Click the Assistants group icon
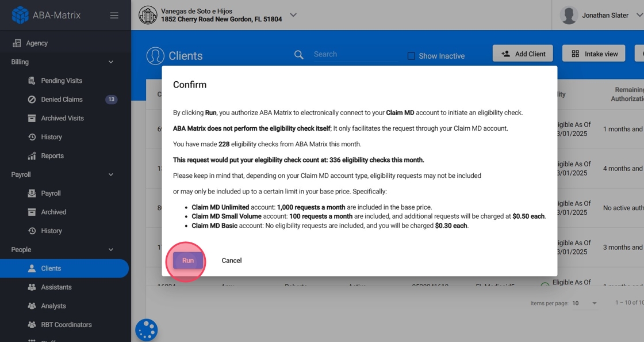 pos(32,287)
